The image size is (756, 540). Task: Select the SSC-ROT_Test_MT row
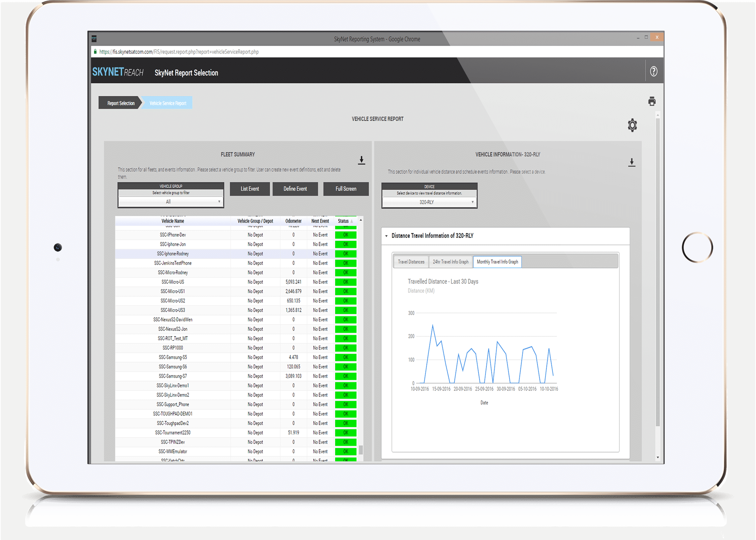coord(236,338)
